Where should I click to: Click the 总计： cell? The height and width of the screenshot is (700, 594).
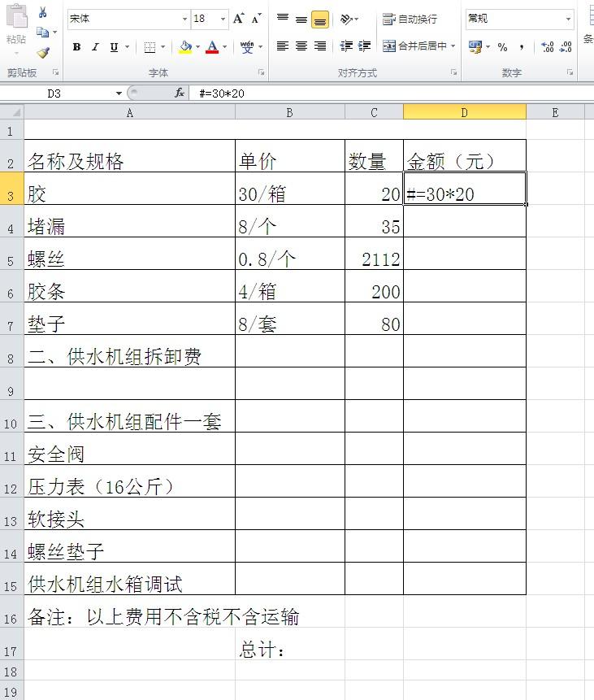pyautogui.click(x=290, y=644)
